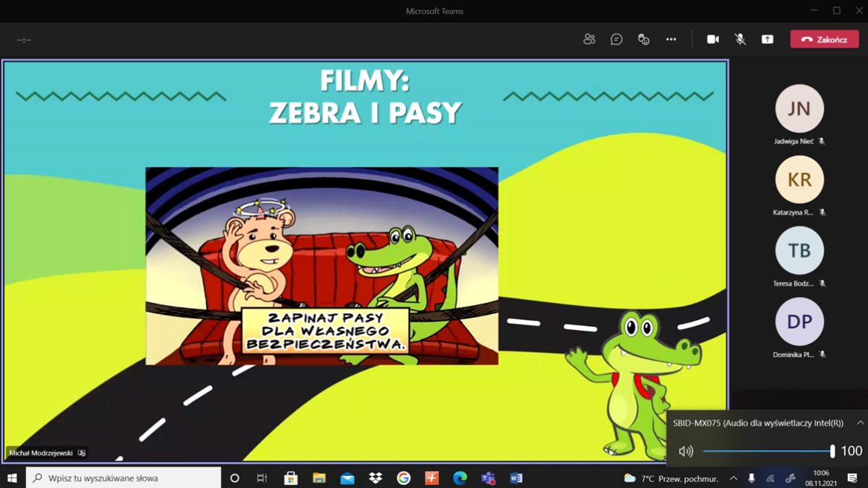Toggle the camera on or off

(x=712, y=39)
